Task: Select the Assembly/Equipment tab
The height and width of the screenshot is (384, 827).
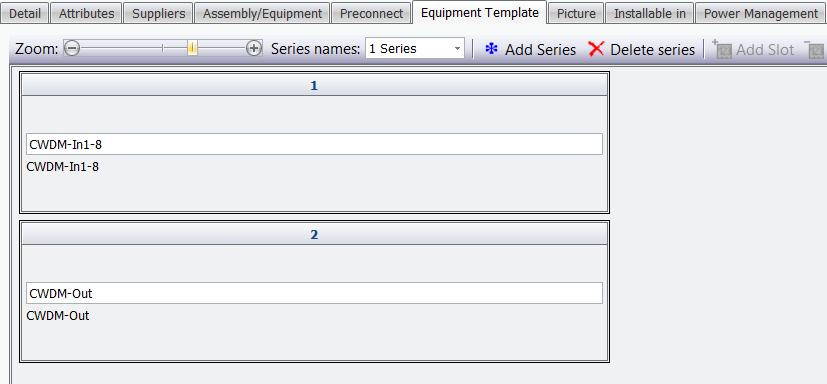Action: (x=262, y=14)
